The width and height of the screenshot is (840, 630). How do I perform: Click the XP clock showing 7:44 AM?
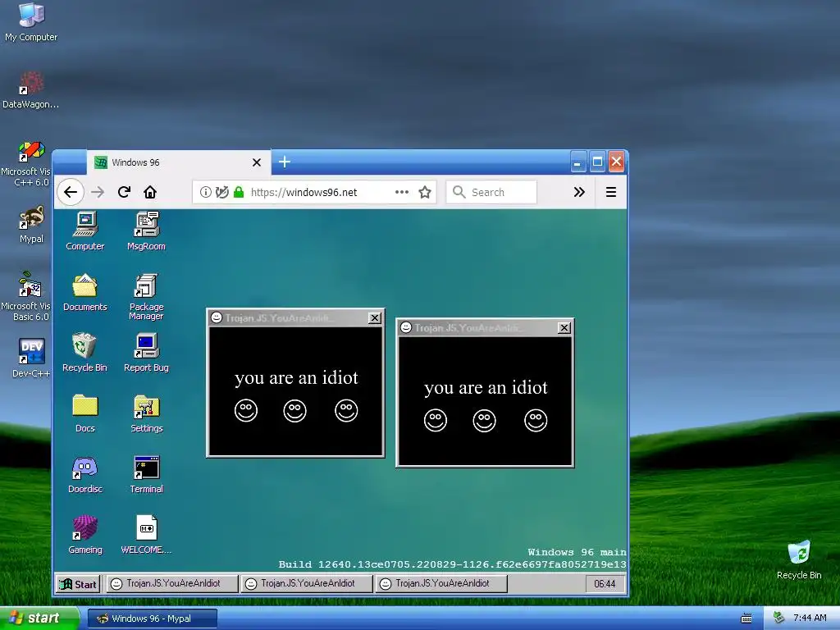[x=810, y=619]
